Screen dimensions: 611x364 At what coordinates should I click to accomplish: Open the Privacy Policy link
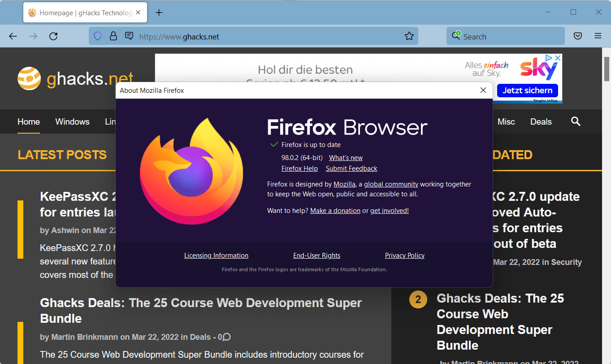[x=405, y=256]
